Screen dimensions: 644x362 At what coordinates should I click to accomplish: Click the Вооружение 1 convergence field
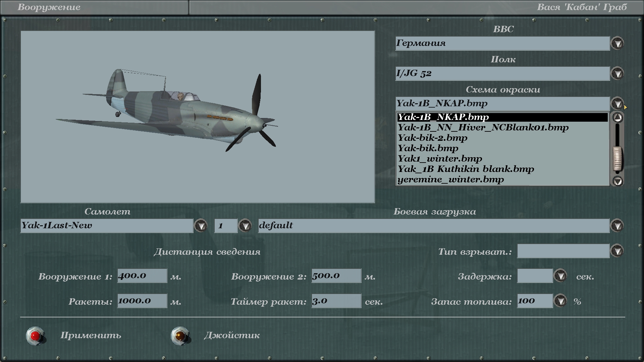(x=142, y=276)
